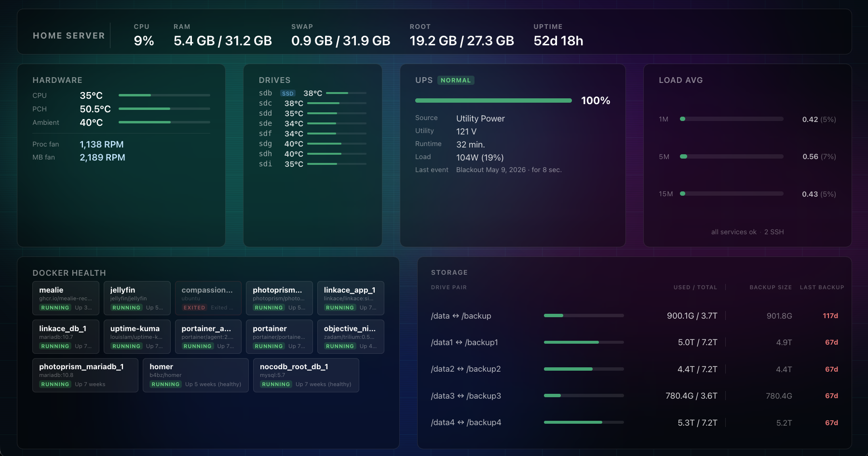
Task: Click the CPU temperature bar in Hardware
Action: tap(164, 95)
